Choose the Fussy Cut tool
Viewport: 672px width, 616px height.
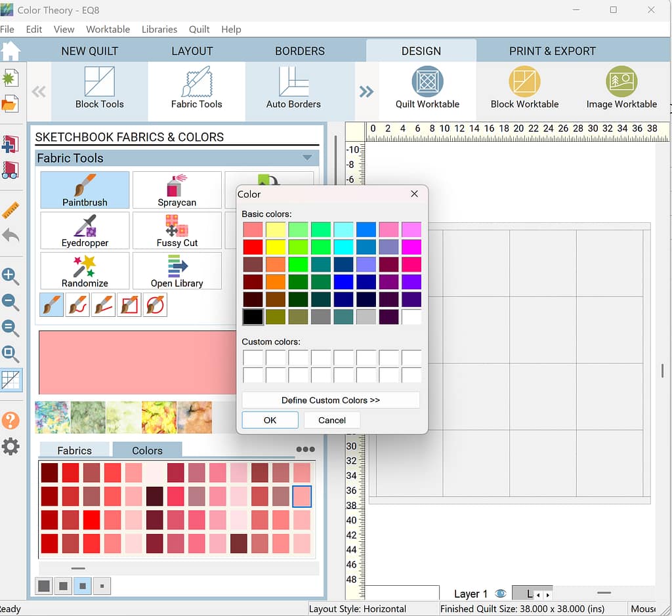click(x=177, y=230)
